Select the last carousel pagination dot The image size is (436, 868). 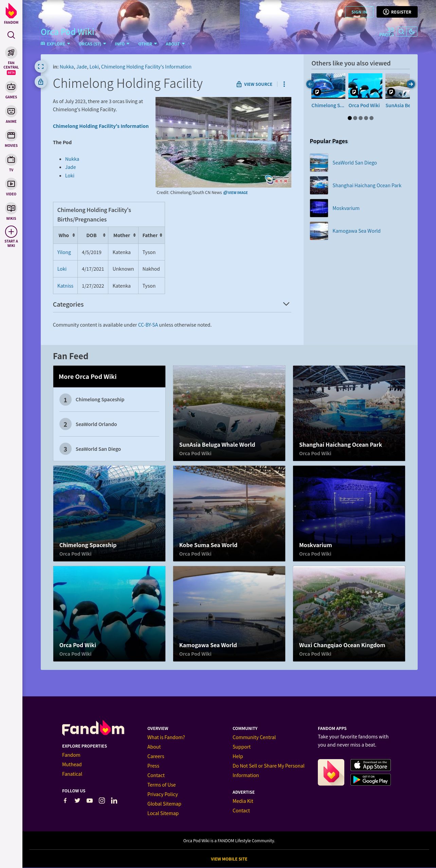pyautogui.click(x=371, y=118)
